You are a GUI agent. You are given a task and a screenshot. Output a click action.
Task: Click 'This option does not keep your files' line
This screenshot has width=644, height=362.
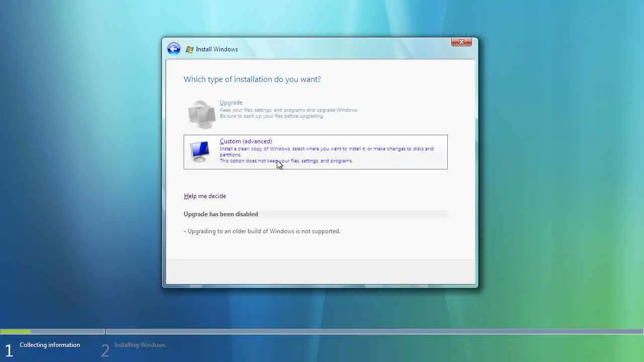click(286, 161)
